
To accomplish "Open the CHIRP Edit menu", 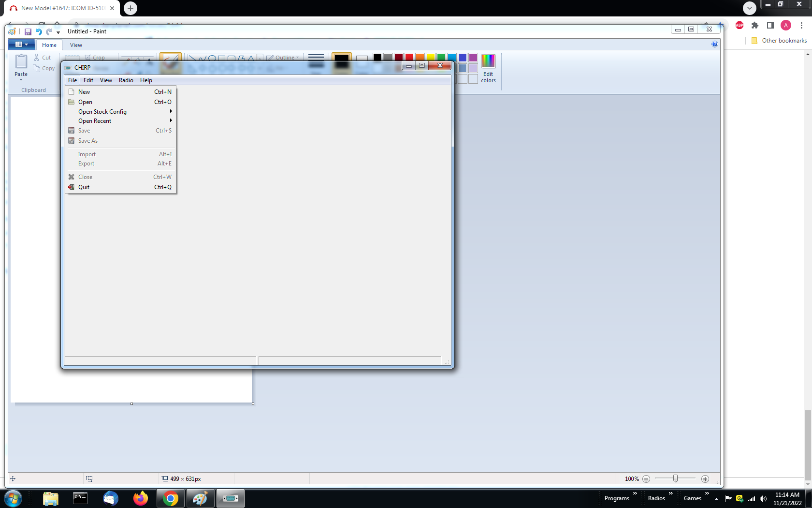I will (x=88, y=80).
